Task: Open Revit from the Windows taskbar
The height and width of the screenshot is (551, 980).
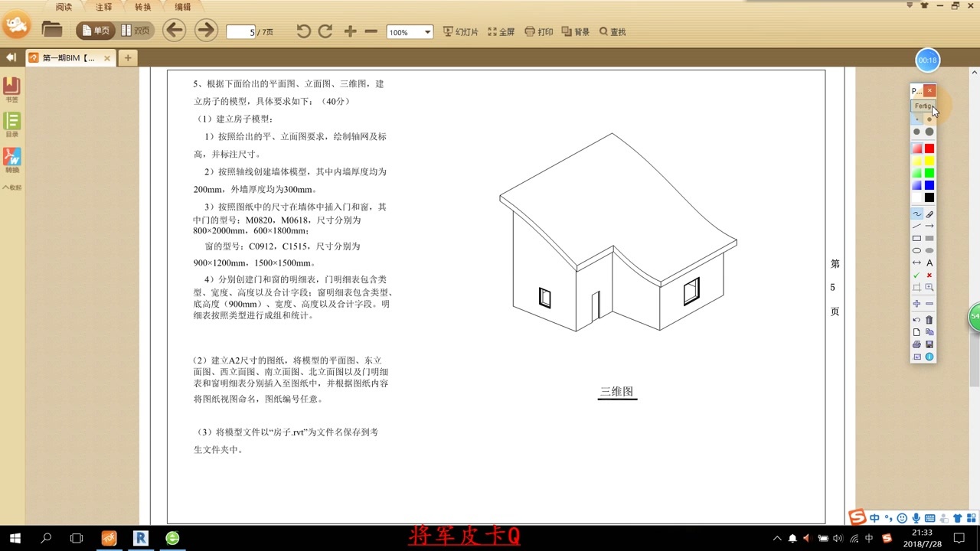Action: pos(141,538)
